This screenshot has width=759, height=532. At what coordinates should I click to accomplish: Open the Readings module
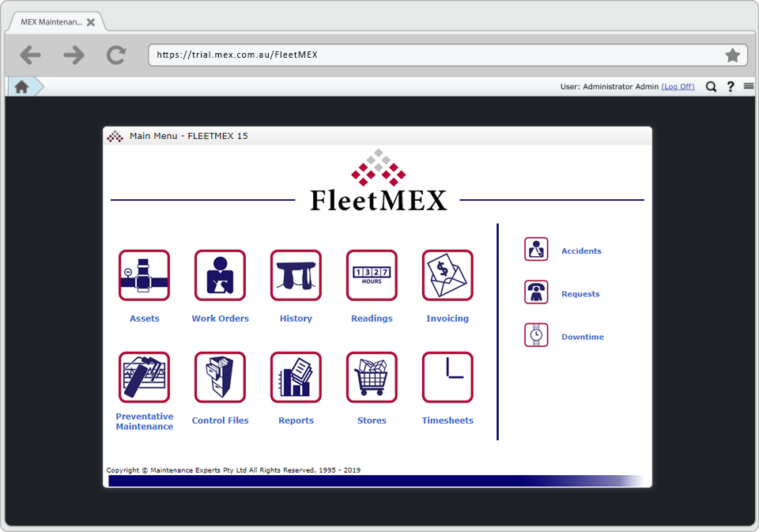372,276
